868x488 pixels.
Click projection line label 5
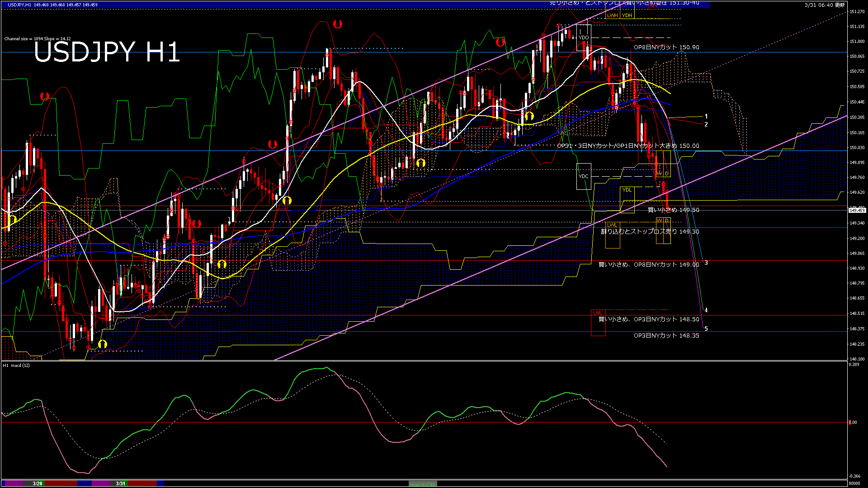pos(706,329)
